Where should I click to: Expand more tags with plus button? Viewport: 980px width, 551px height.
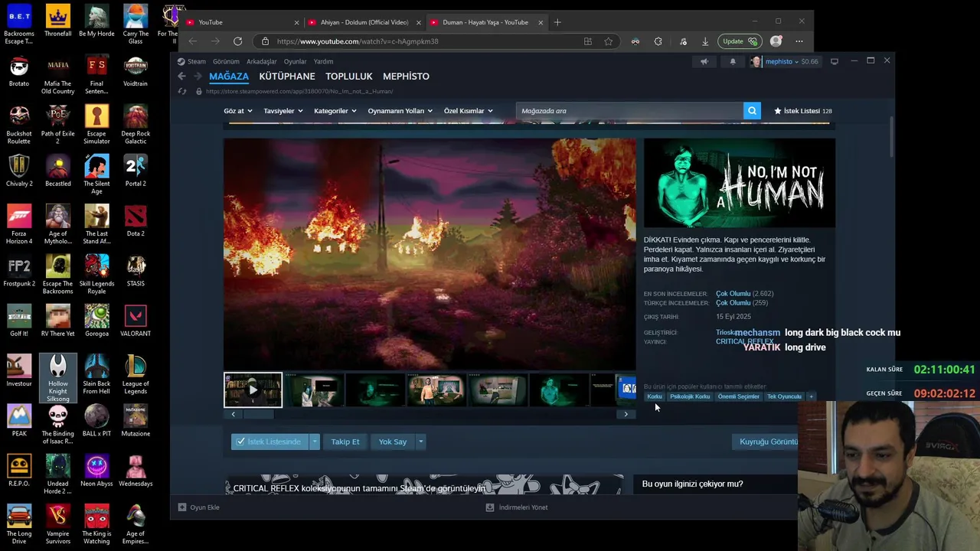[811, 396]
